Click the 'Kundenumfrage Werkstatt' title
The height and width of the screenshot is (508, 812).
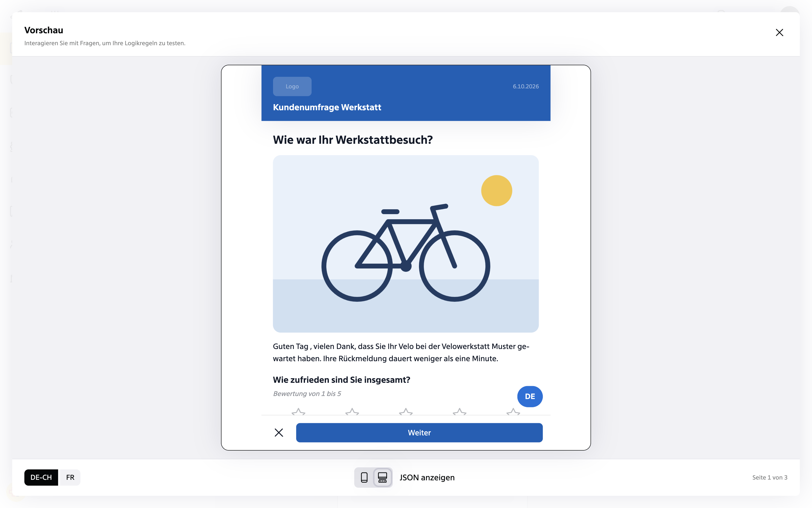pyautogui.click(x=327, y=107)
